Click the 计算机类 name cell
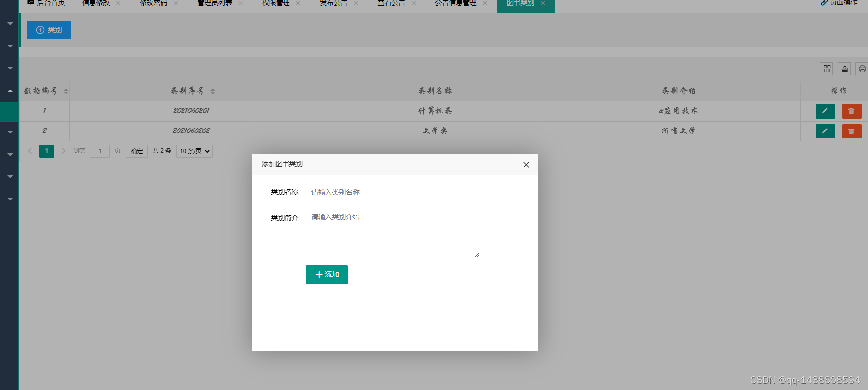Image resolution: width=868 pixels, height=390 pixels. coord(435,111)
